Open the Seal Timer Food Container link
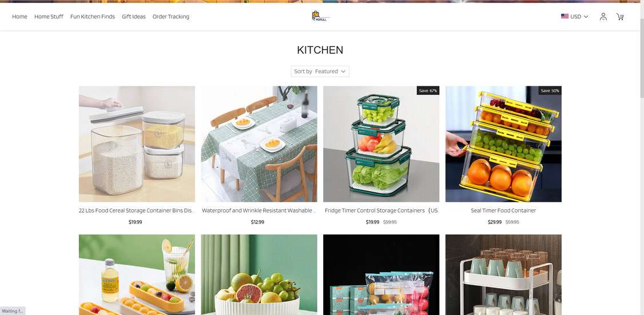Screen dimensions: 644x315 tap(503, 210)
